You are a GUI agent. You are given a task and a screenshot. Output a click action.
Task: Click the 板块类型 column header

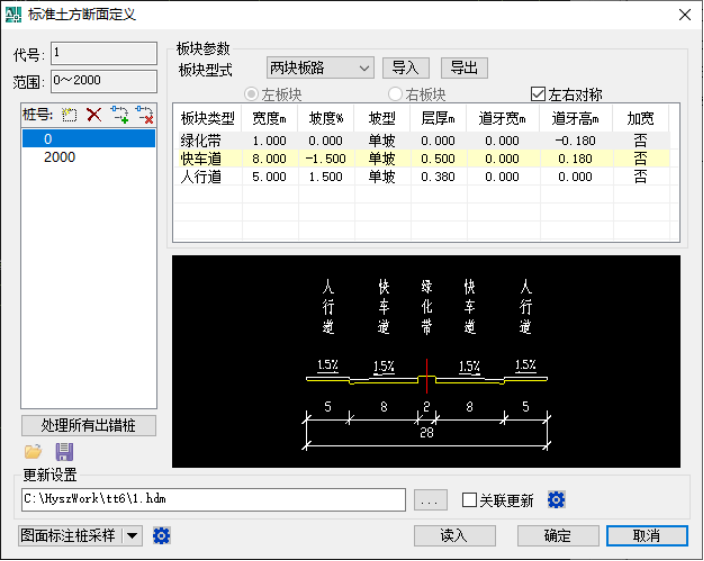[x=207, y=118]
